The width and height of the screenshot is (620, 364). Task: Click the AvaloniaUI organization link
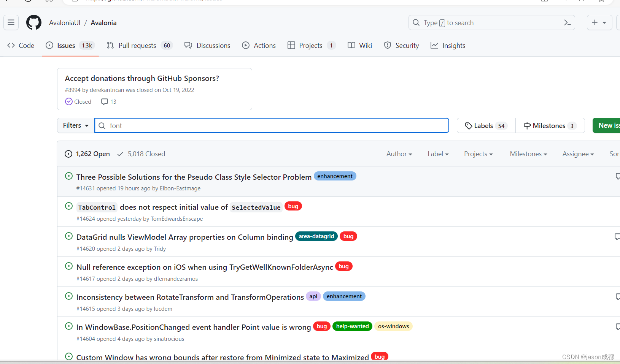coord(65,23)
